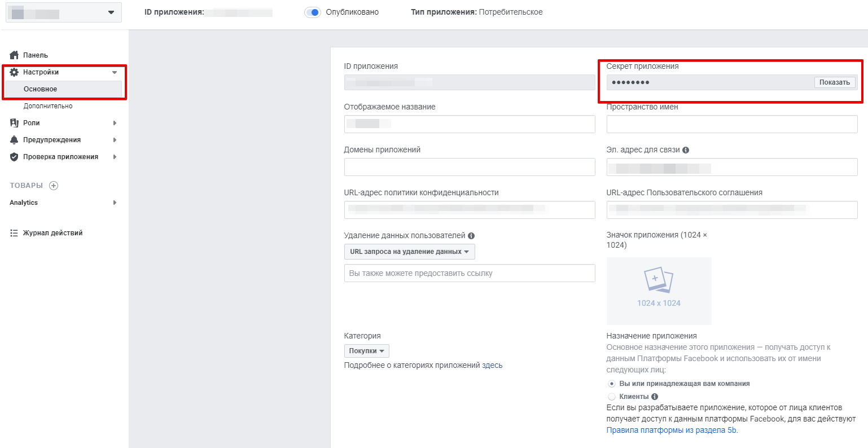
Task: Open the 'Правила платформы из раздела 5b' link
Action: 672,430
